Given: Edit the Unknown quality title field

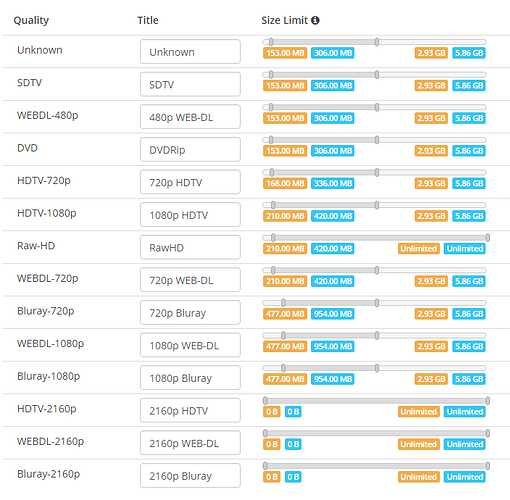Looking at the screenshot, I should click(190, 52).
